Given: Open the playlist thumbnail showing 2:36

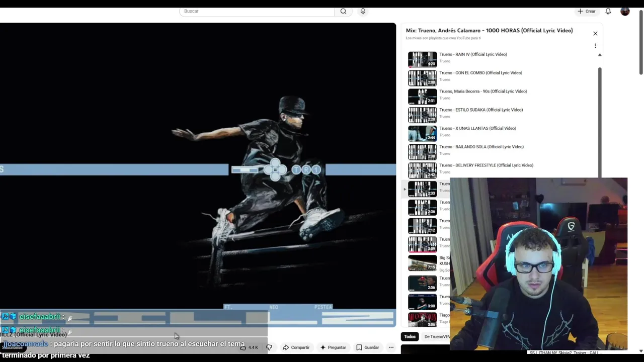Looking at the screenshot, I should point(422,208).
